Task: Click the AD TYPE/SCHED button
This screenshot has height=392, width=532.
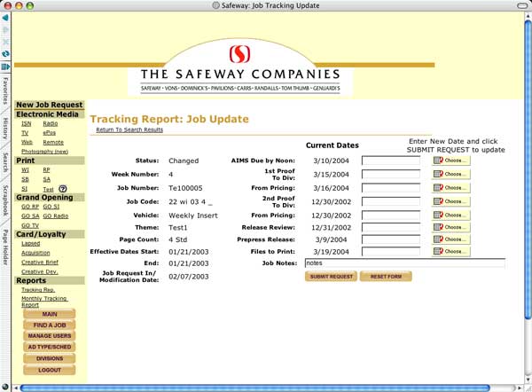Action: [50, 347]
